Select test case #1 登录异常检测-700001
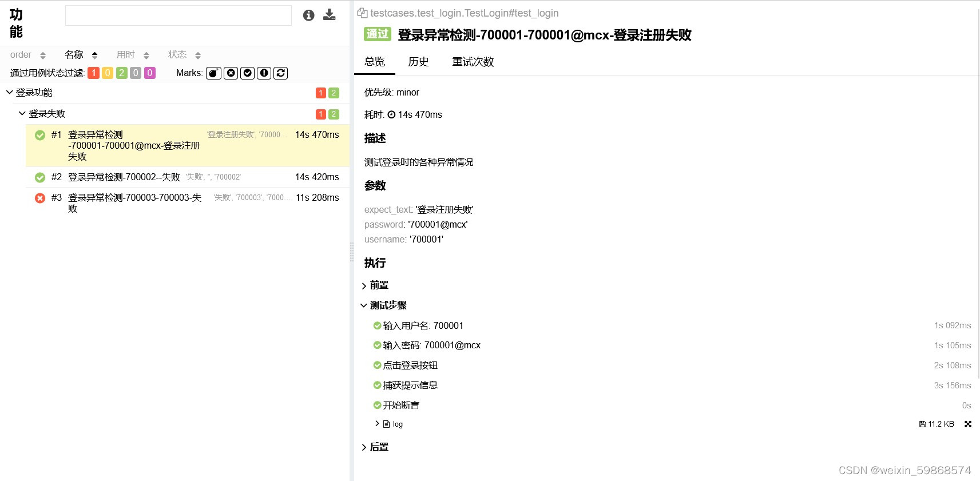 pyautogui.click(x=188, y=145)
